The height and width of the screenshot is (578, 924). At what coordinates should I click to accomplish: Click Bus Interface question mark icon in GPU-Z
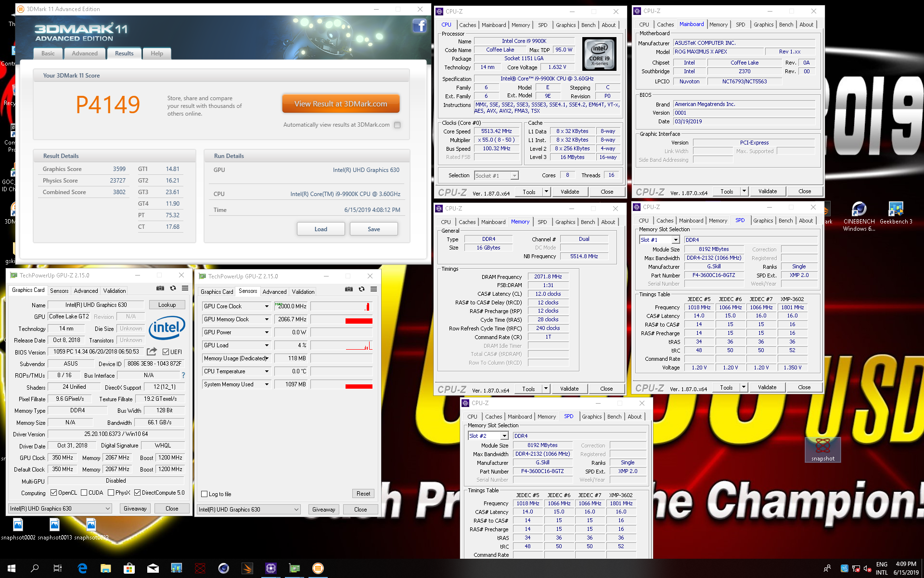(x=183, y=375)
